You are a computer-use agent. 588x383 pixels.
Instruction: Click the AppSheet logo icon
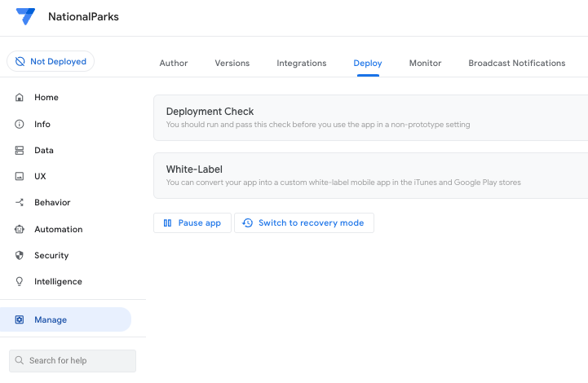25,16
